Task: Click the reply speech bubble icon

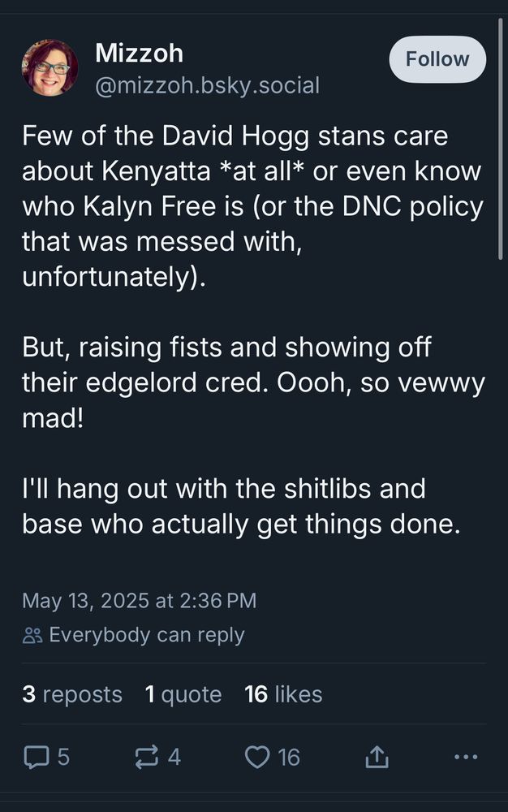Action: (x=37, y=757)
